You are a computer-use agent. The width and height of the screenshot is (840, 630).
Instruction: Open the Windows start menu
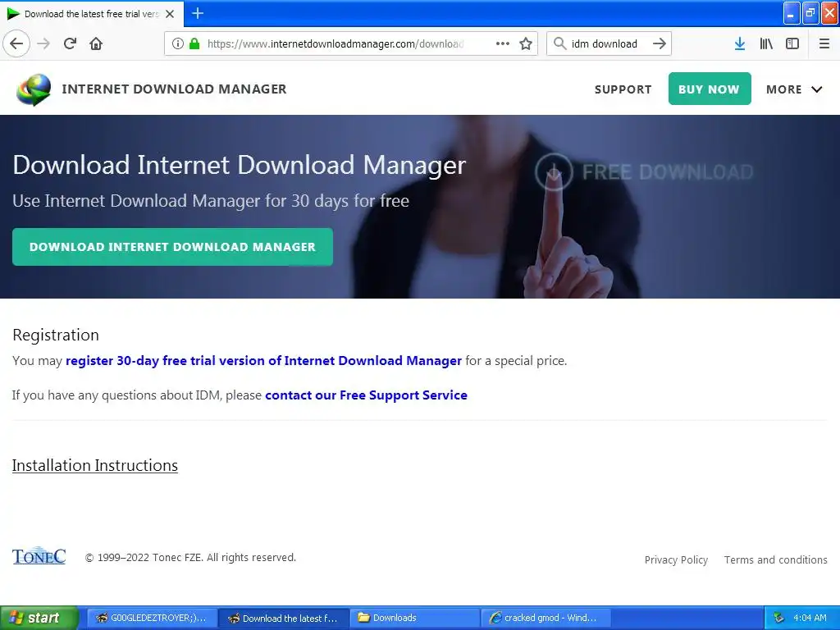click(39, 618)
